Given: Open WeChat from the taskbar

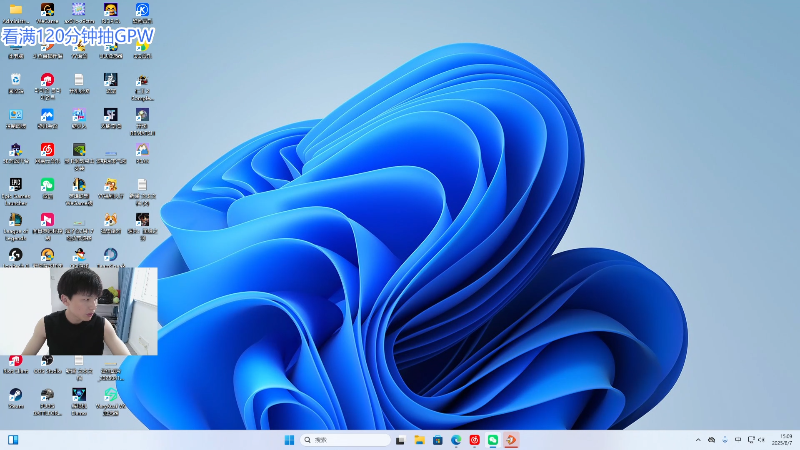Looking at the screenshot, I should pyautogui.click(x=493, y=440).
